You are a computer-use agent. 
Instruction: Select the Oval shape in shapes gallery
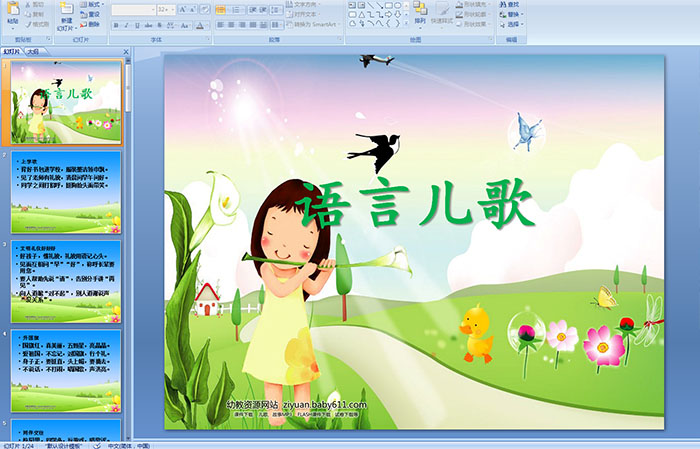(x=398, y=5)
